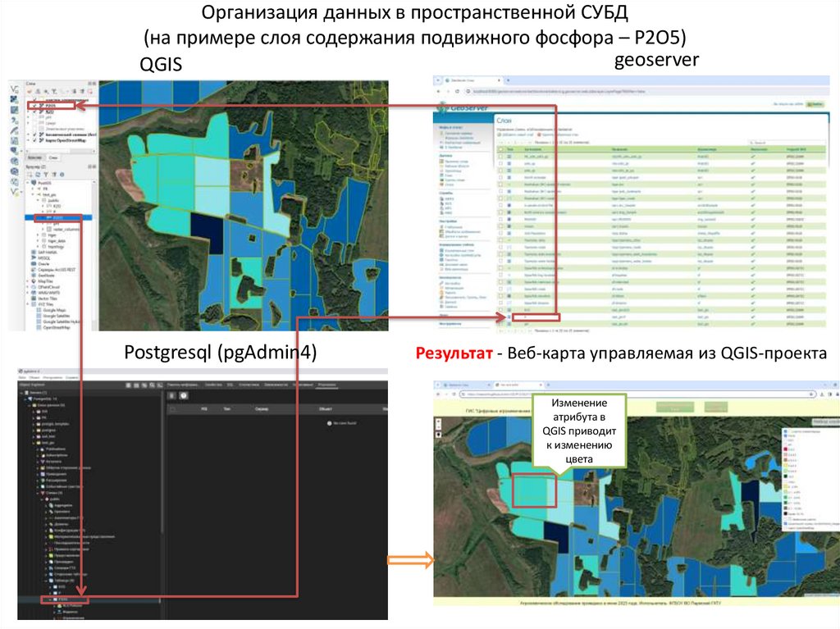Collapse the public schema node in pgAdmin tree
Screen dimensions: 840x629
(42, 499)
